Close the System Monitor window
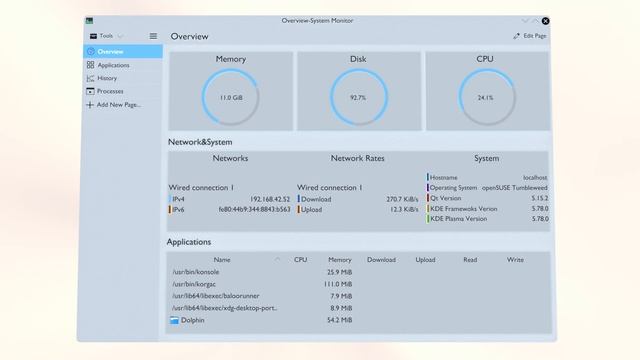 click(x=545, y=21)
